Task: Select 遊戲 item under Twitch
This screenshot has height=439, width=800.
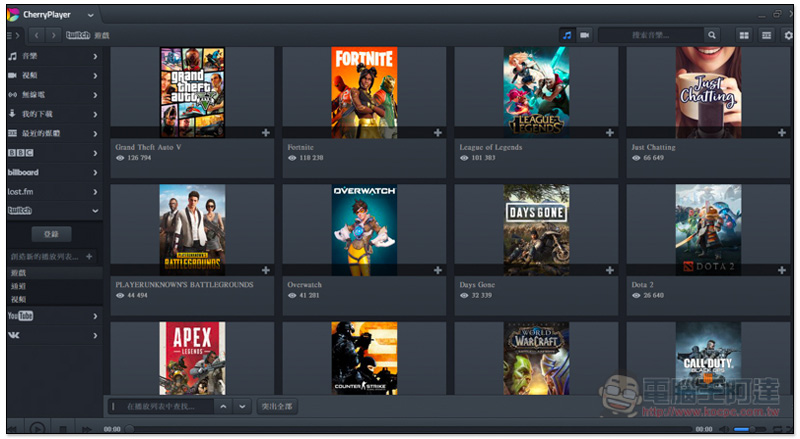Action: 20,272
